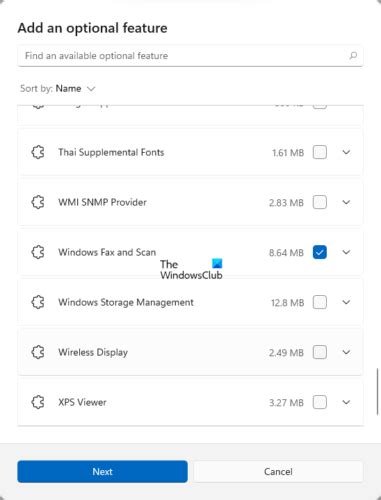Click the 2.49 MB size value
Image resolution: width=381 pixels, height=500 pixels.
click(286, 353)
